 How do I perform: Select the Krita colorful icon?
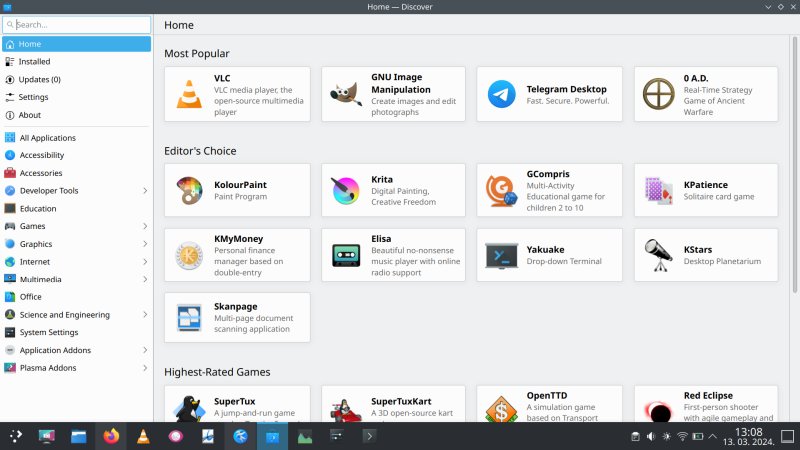coord(345,191)
